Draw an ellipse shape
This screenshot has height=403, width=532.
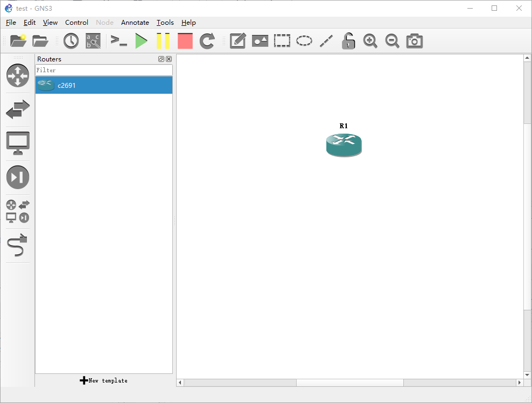point(304,41)
